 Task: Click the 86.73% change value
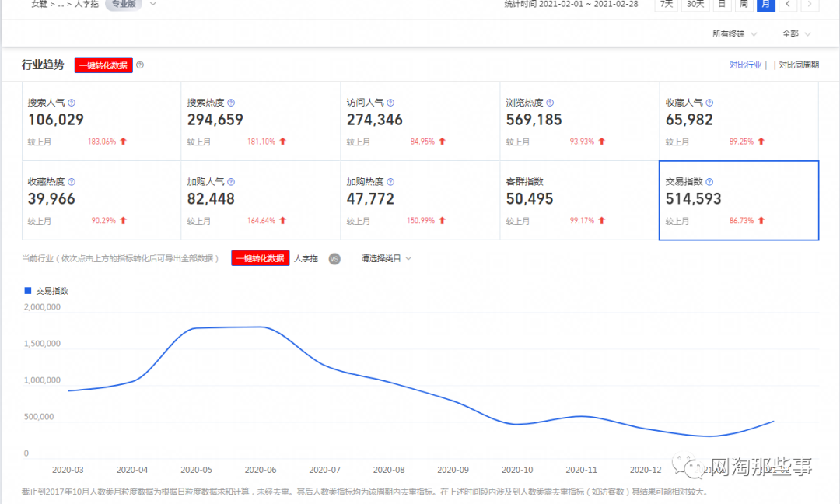[741, 221]
